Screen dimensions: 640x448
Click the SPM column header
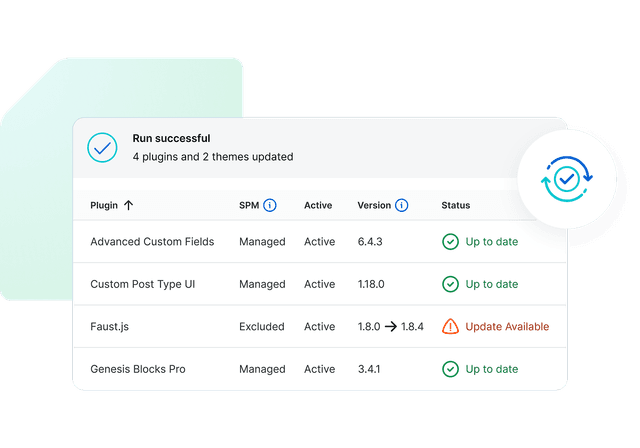249,205
